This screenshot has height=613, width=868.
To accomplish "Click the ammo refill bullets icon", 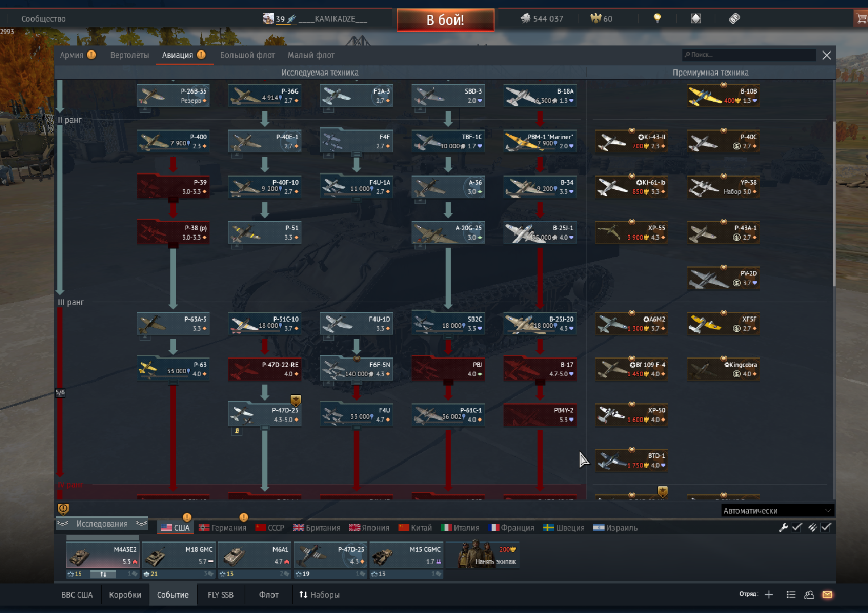I will tap(812, 527).
